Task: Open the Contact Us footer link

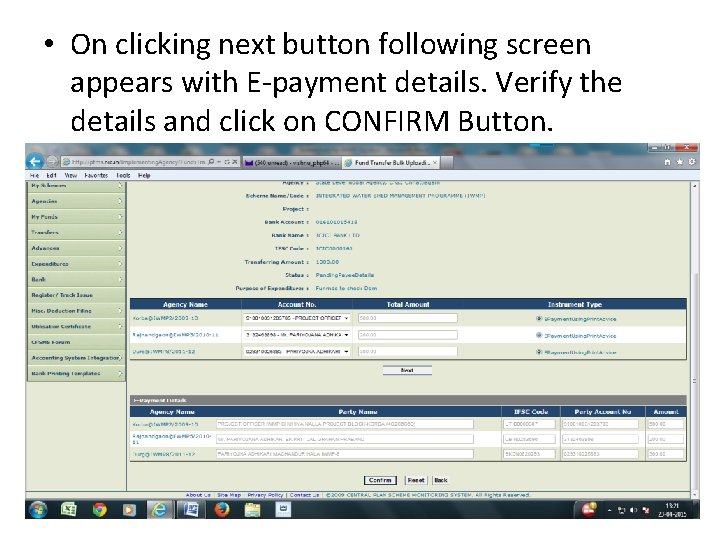Action: (x=304, y=495)
